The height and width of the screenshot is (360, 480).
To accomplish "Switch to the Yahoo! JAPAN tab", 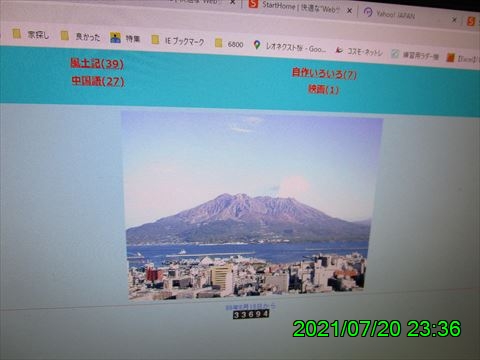I will click(389, 14).
